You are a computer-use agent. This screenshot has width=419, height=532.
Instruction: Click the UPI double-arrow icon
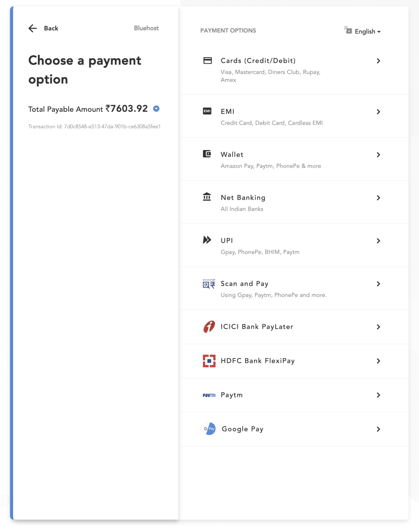pyautogui.click(x=207, y=240)
